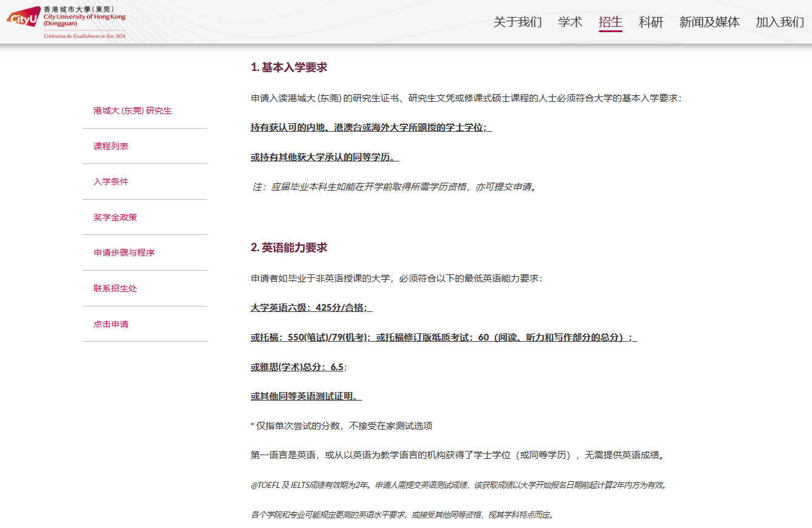This screenshot has height=528, width=812.
Task: Click the heading 2. 英语能力要求
Action: (x=289, y=248)
